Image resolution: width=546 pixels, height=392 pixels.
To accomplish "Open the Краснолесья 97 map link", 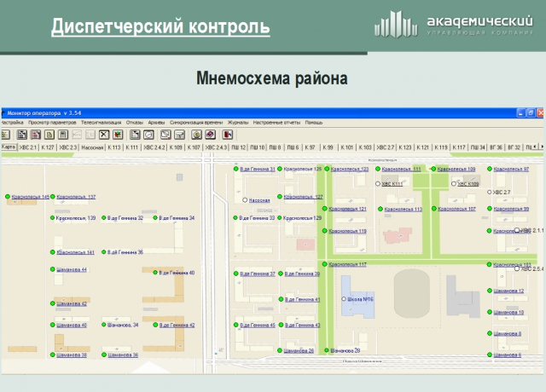I will click(x=511, y=169).
